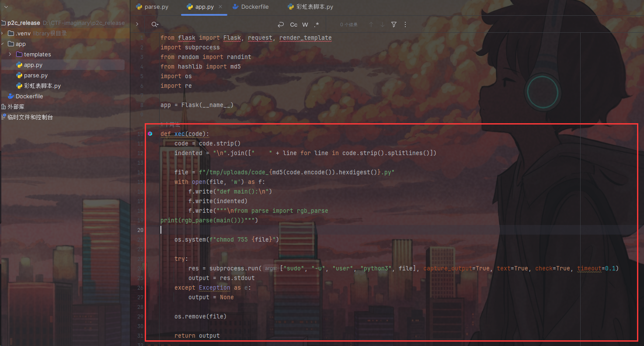Expand replace field with chevron

pos(137,24)
